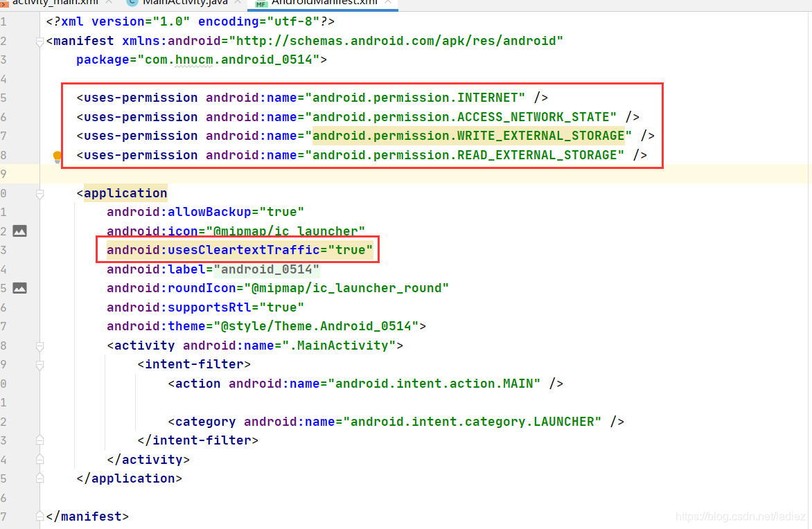Click the android:label value android_0514

pyautogui.click(x=267, y=269)
